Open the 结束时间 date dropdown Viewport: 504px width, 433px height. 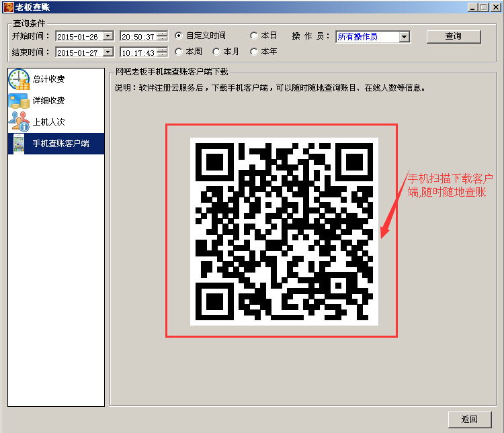click(x=108, y=52)
